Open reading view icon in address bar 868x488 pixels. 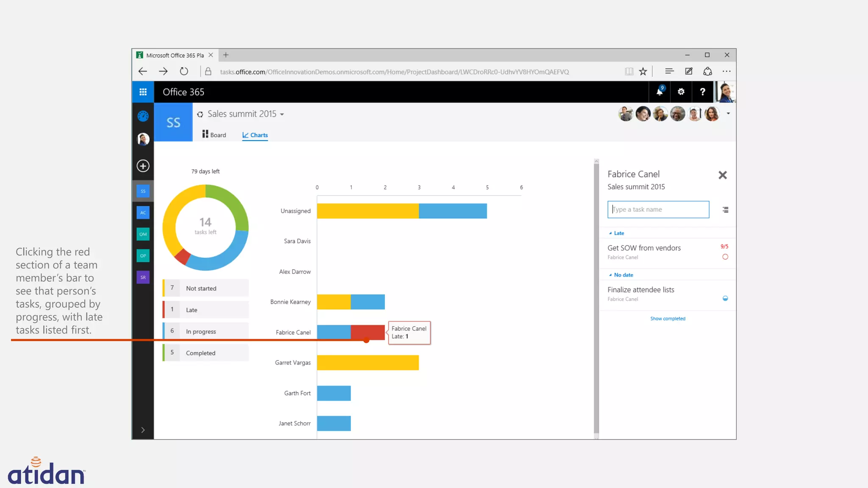point(629,72)
